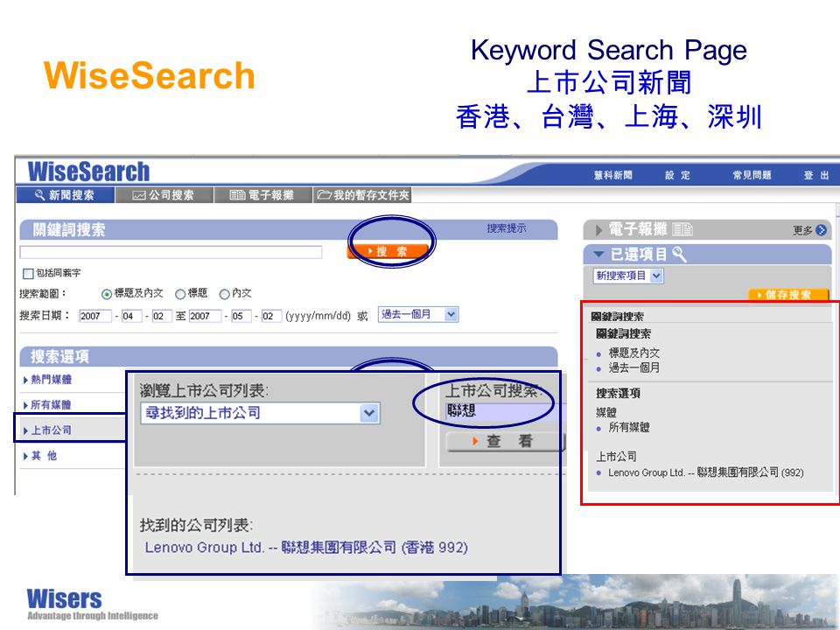Click the start year field 2007
Screen dimensions: 840x630
tap(94, 316)
